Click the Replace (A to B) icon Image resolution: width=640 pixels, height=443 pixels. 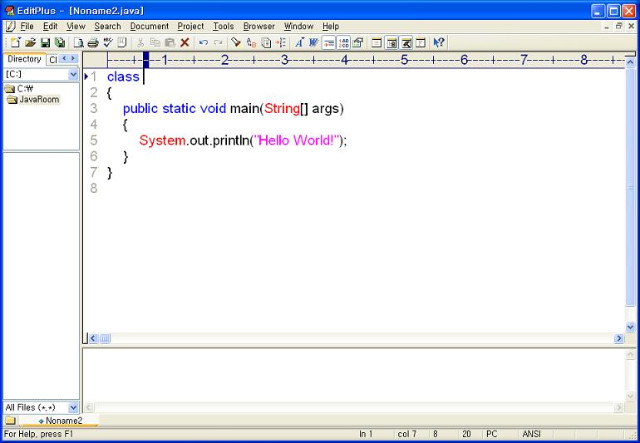click(251, 42)
